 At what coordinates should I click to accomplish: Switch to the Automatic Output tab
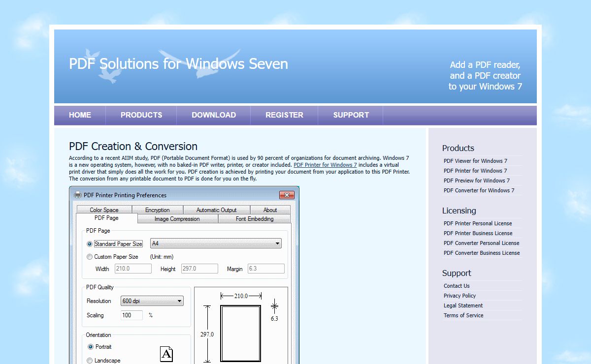pyautogui.click(x=216, y=210)
